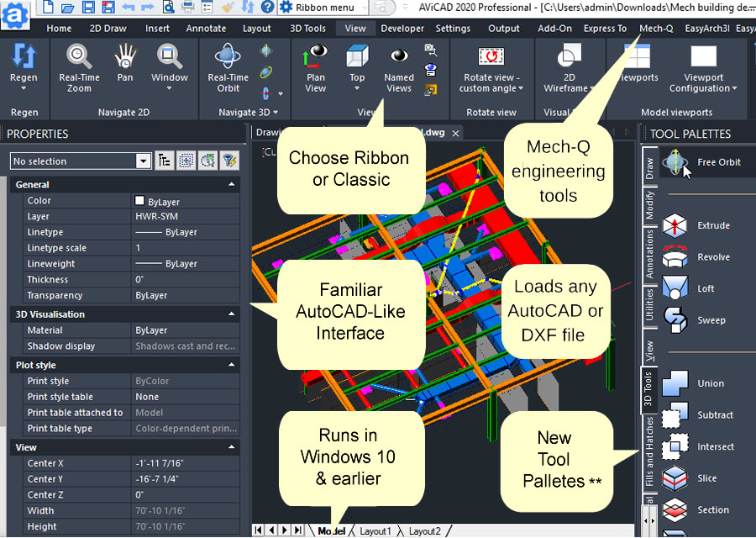
Task: Open the dropdown arrow beneath Top view
Action: [357, 89]
